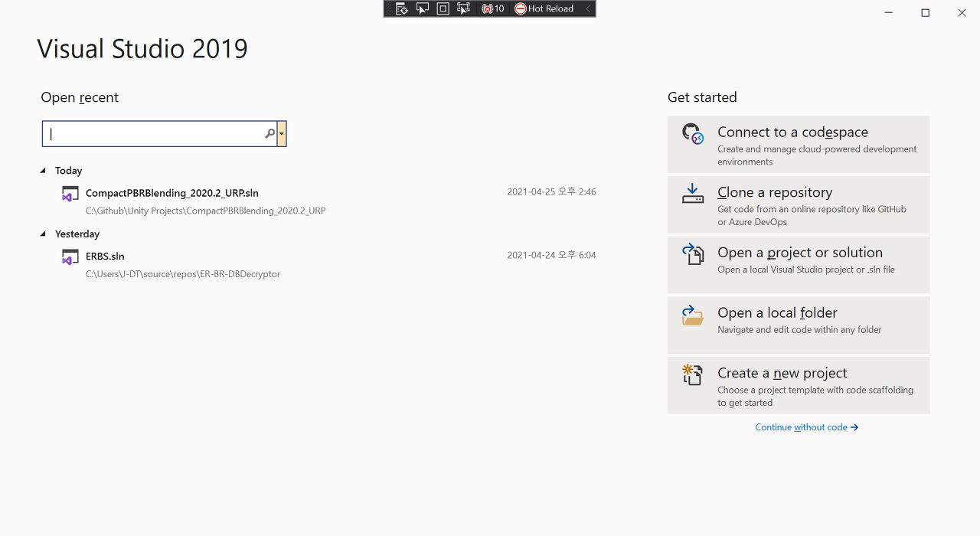
Task: Click the codespace GitHub icon
Action: (692, 134)
